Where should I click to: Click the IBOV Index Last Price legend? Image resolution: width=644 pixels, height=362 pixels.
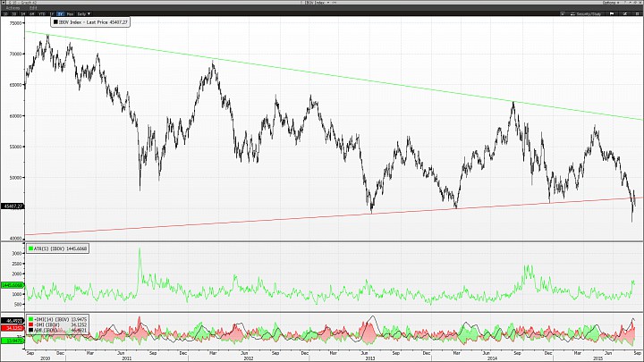90,22
